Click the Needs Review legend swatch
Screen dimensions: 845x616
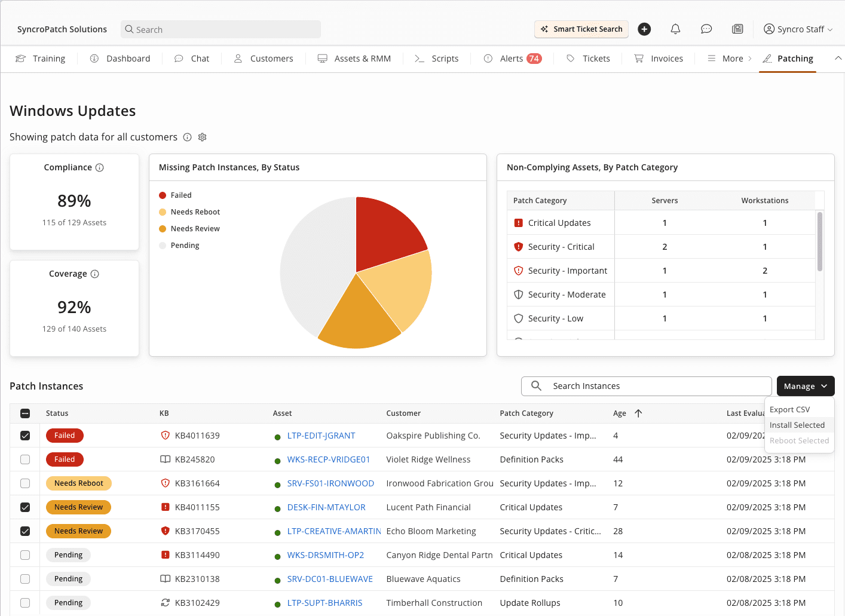[x=163, y=229]
